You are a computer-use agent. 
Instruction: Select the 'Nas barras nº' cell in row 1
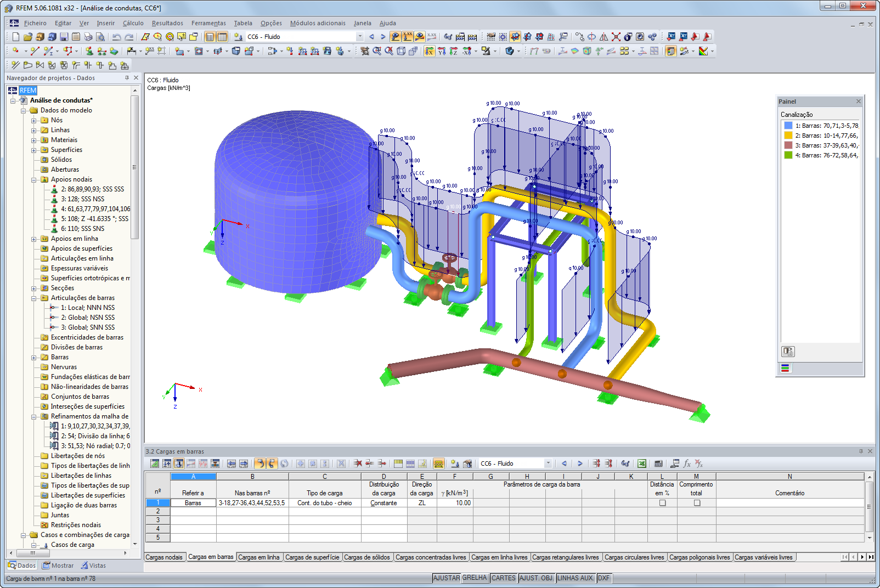point(252,503)
